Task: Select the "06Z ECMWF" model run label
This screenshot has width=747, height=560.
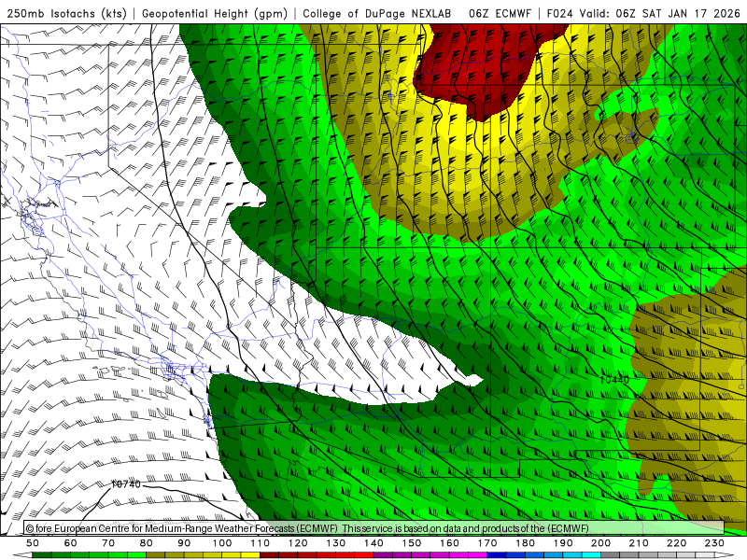Action: pyautogui.click(x=500, y=13)
